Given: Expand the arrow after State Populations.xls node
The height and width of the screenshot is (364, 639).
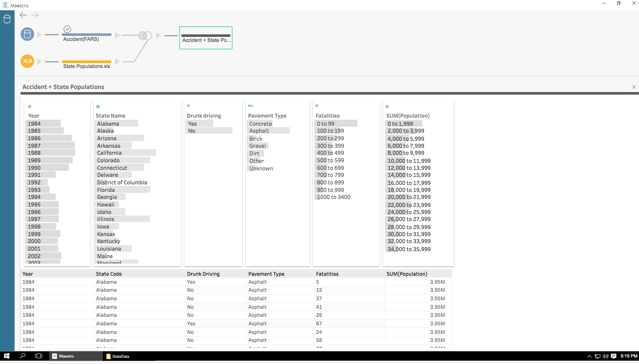Looking at the screenshot, I should (117, 61).
